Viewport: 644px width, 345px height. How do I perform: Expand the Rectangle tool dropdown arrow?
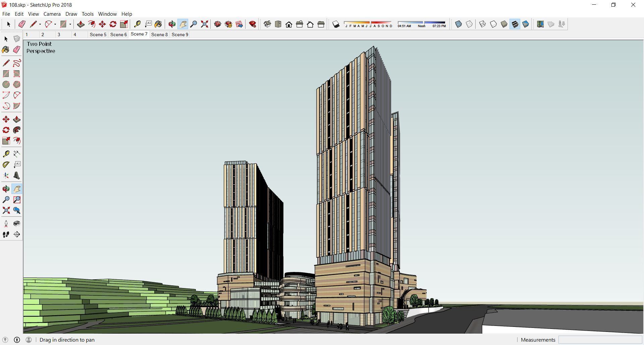[70, 24]
